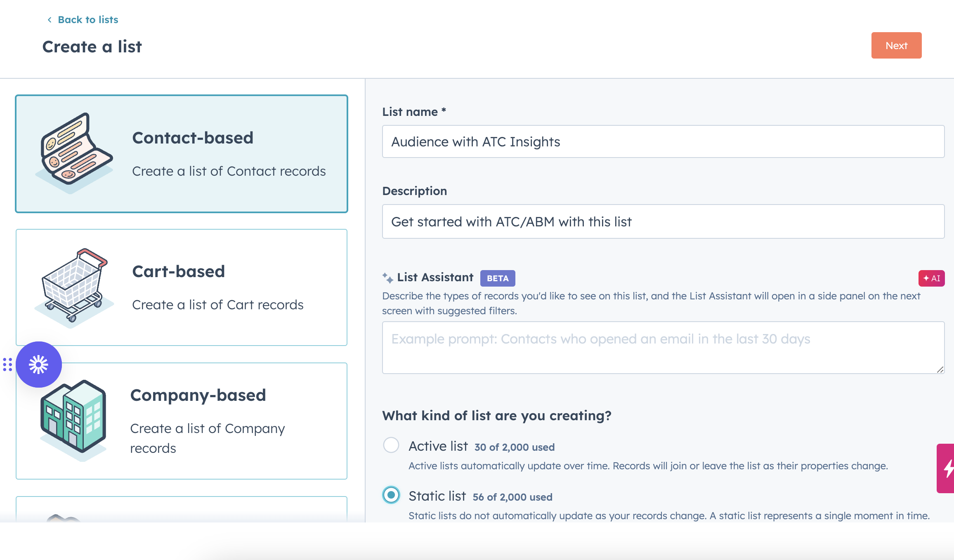Focus the List Assistant prompt textarea

[663, 348]
